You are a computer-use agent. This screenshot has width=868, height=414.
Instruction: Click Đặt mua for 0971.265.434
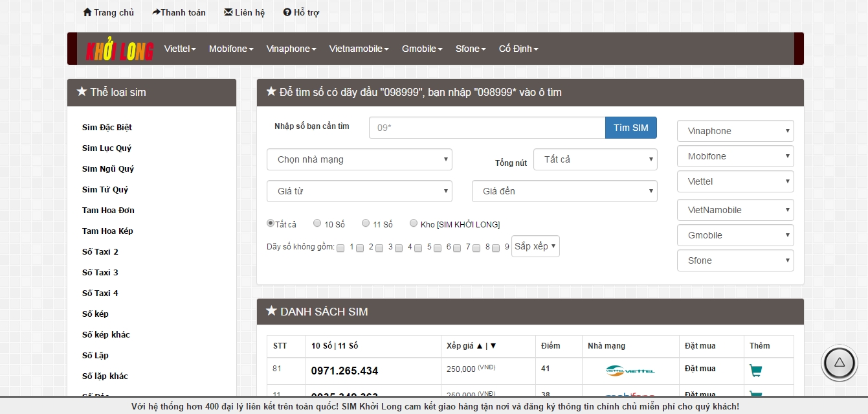700,369
